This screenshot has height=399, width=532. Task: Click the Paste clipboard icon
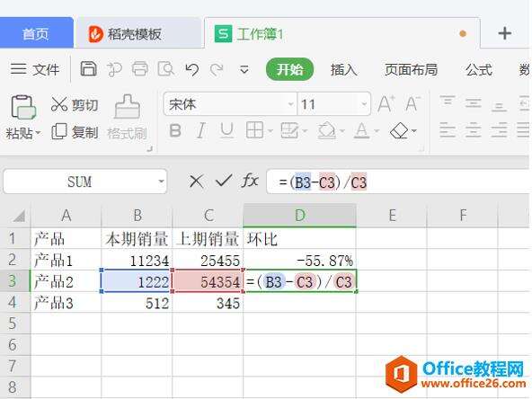(23, 107)
